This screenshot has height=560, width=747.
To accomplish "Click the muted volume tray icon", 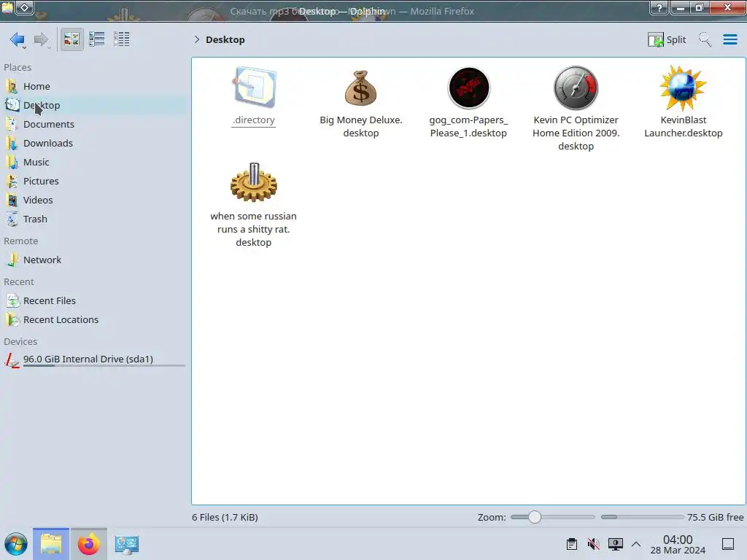I will coord(594,544).
